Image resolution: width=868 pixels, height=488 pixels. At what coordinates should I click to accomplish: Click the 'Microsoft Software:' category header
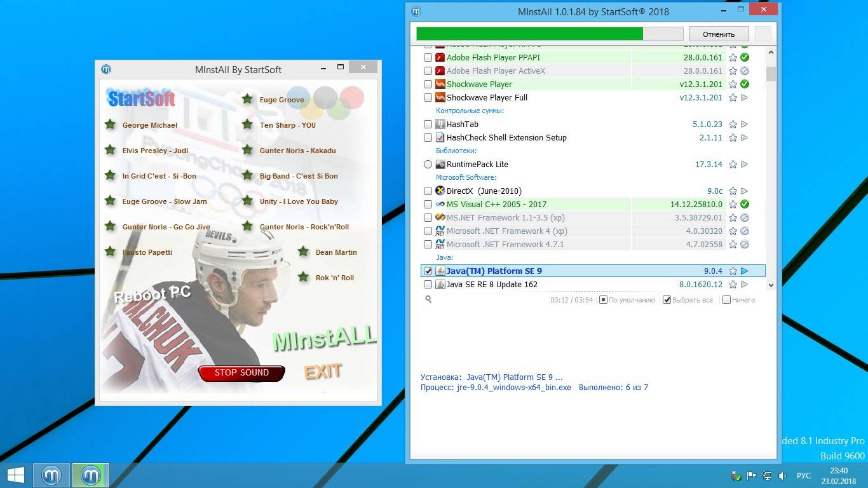466,177
